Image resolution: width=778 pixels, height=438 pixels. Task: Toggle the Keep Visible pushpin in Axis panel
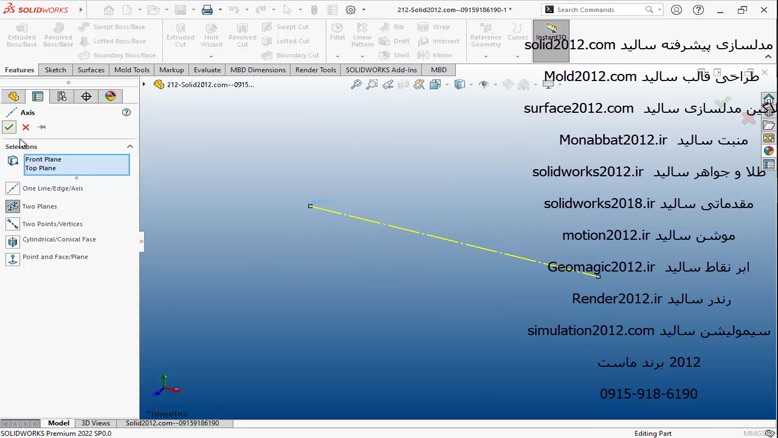pyautogui.click(x=42, y=127)
